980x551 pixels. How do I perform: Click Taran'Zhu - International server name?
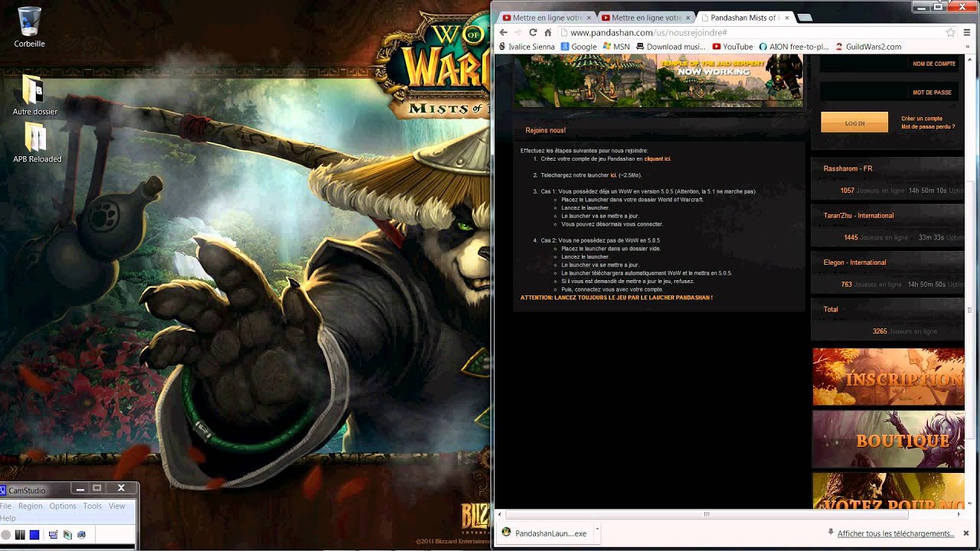click(858, 215)
